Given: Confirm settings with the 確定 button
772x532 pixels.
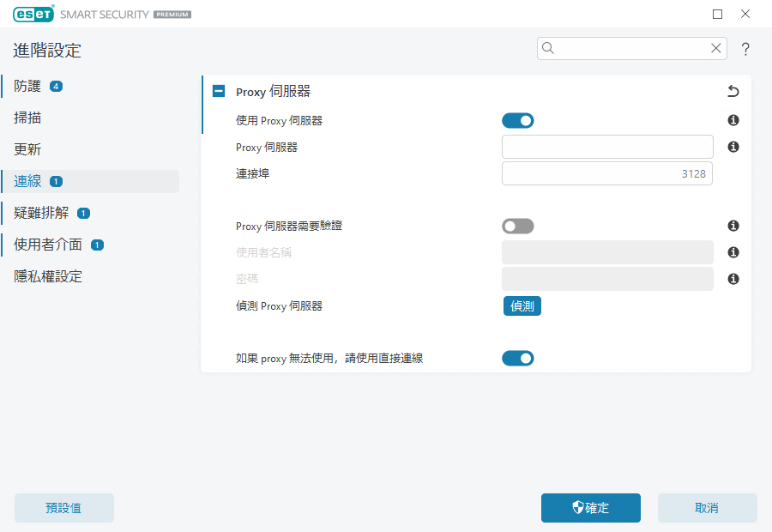Looking at the screenshot, I should click(590, 508).
